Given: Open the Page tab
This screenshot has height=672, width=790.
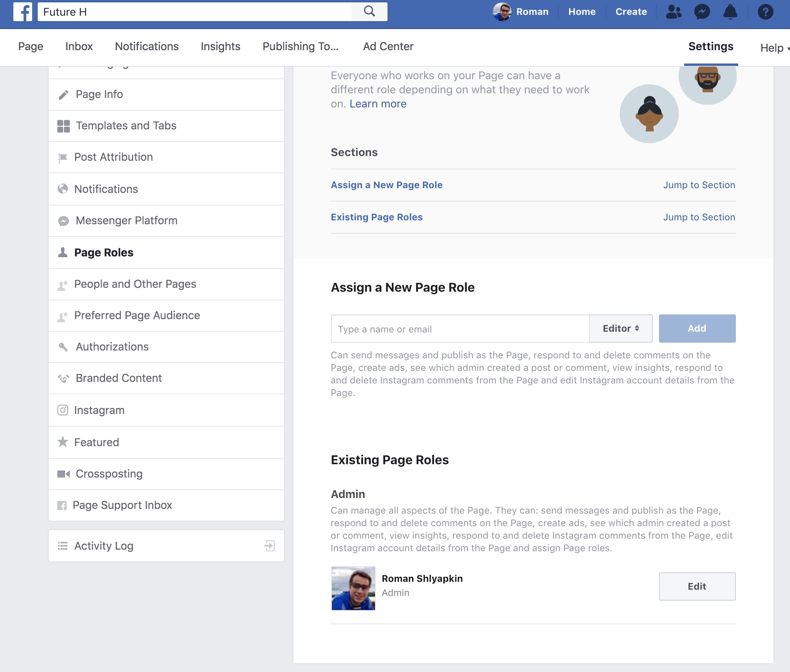Looking at the screenshot, I should tap(31, 47).
